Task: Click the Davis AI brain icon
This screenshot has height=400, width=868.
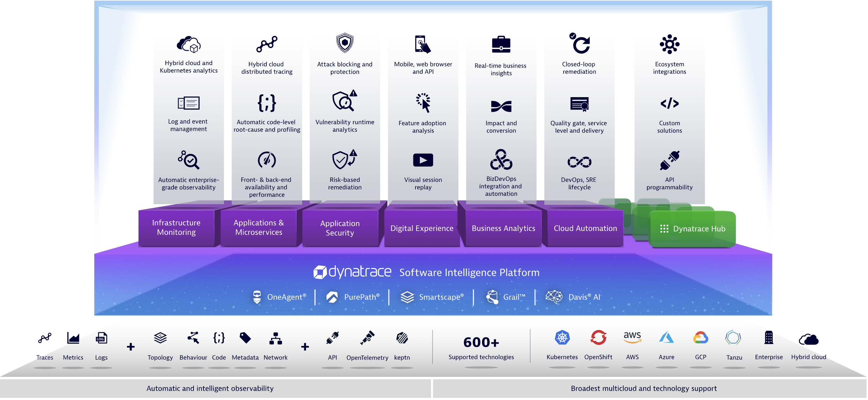Action: tap(554, 297)
